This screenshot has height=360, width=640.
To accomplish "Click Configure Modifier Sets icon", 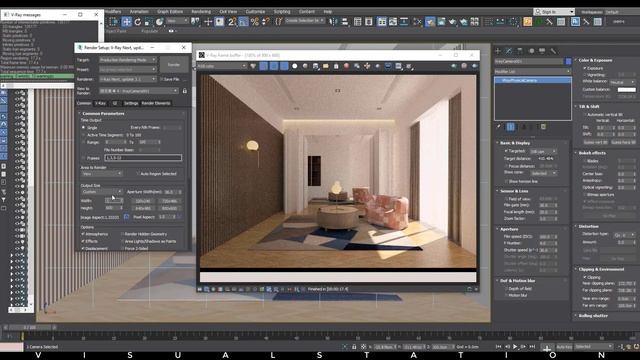I will pos(543,127).
